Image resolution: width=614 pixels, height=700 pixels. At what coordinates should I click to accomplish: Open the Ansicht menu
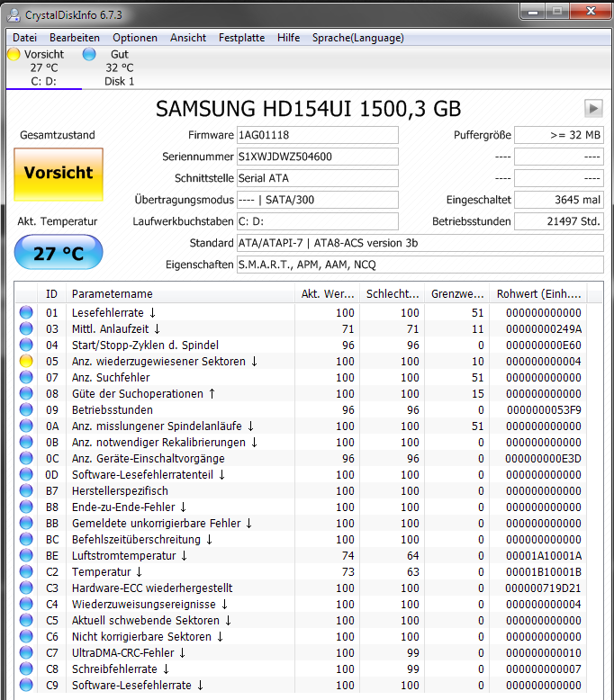[188, 38]
